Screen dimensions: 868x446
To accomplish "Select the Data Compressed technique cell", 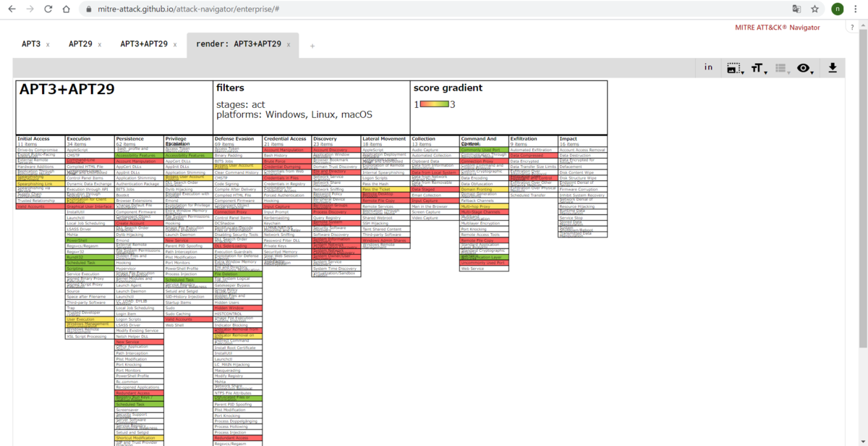I will coord(533,156).
